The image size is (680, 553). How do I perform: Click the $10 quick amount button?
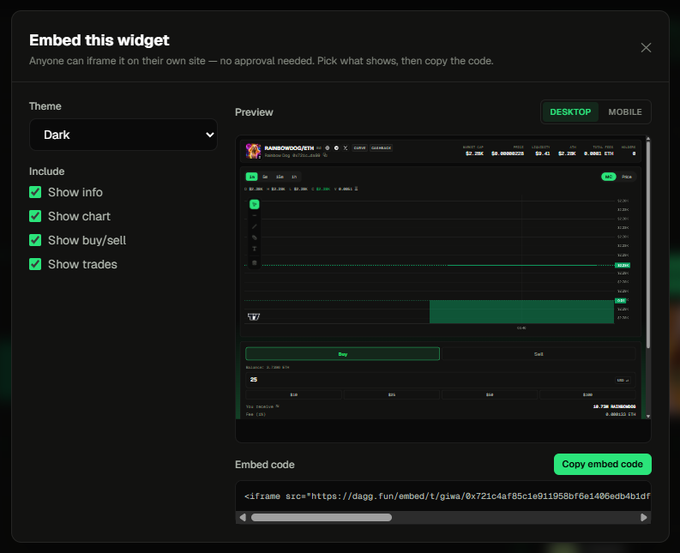click(x=294, y=395)
